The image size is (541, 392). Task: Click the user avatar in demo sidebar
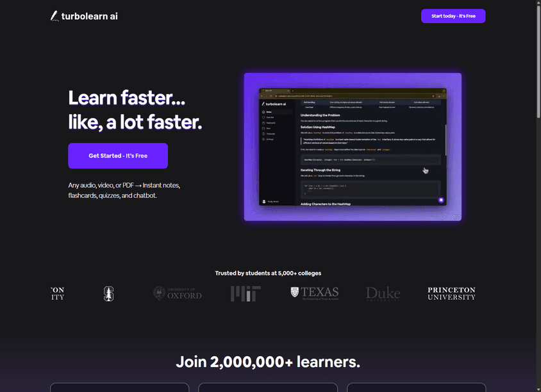point(264,202)
